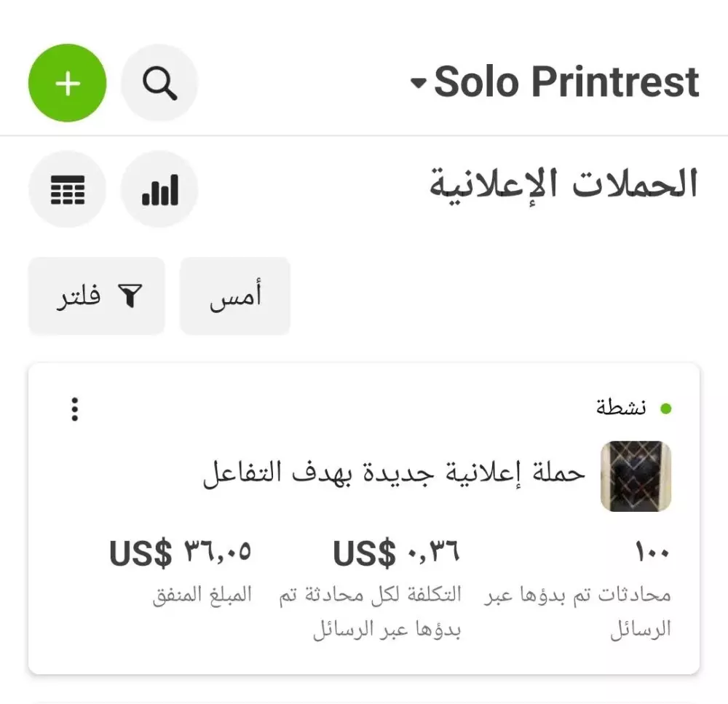728x704 pixels.
Task: Tap the green plus icon to create a campaign
Action: click(67, 82)
